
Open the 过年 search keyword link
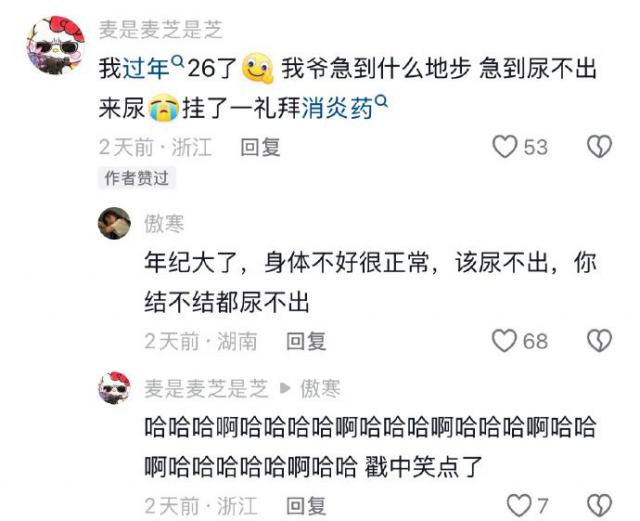point(146,68)
